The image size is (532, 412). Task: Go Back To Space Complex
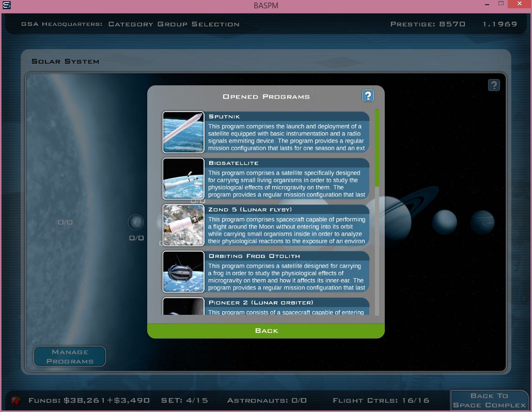click(x=489, y=401)
